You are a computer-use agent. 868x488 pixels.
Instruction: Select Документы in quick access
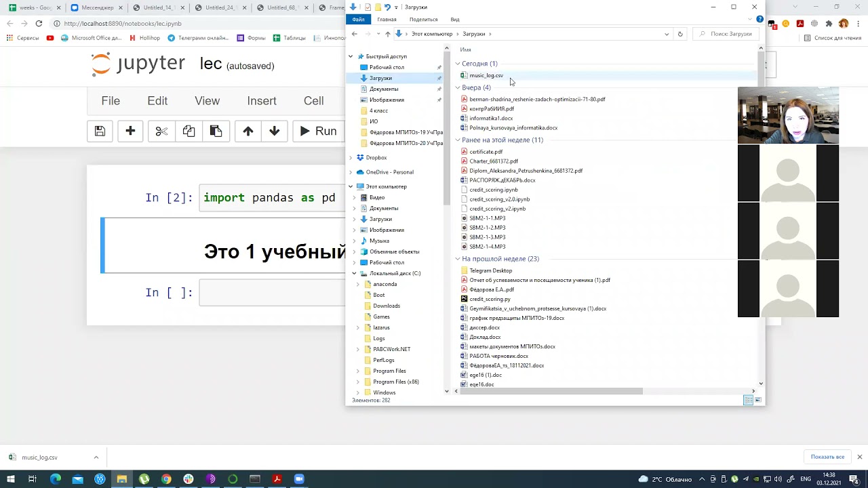click(x=384, y=89)
